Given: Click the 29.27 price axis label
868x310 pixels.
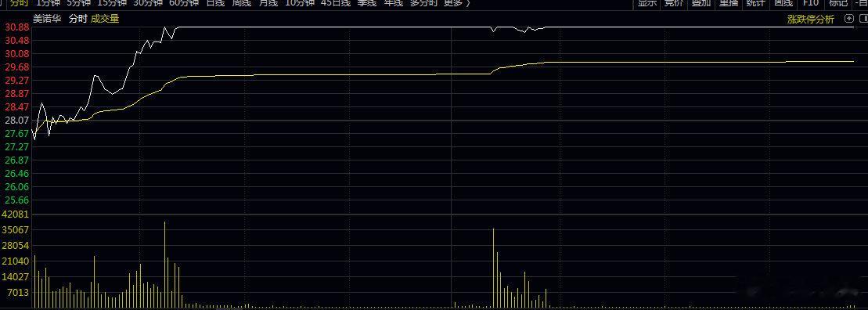Looking at the screenshot, I should (x=16, y=81).
